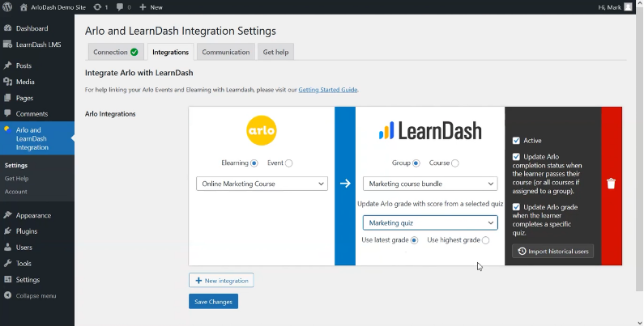Viewport: 644px width, 326px height.
Task: Open the Hi, Mark user avatar
Action: coord(628,7)
